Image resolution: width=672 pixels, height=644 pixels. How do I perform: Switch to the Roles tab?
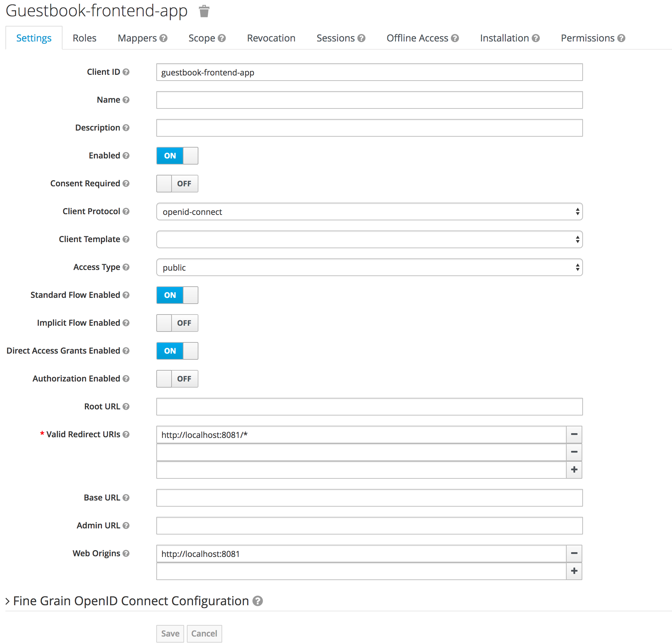[x=84, y=38]
